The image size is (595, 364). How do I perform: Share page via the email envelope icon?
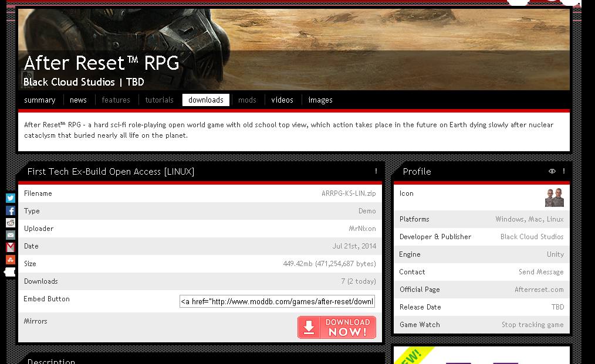pos(10,235)
